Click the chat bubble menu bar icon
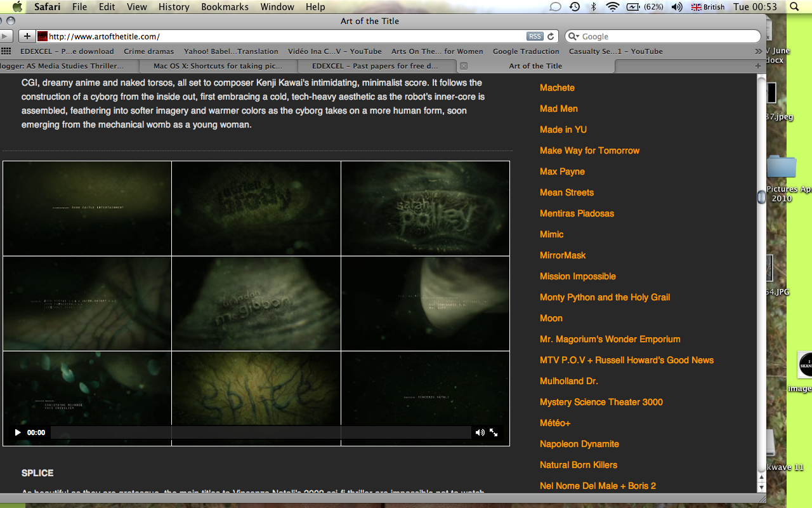 pos(555,7)
